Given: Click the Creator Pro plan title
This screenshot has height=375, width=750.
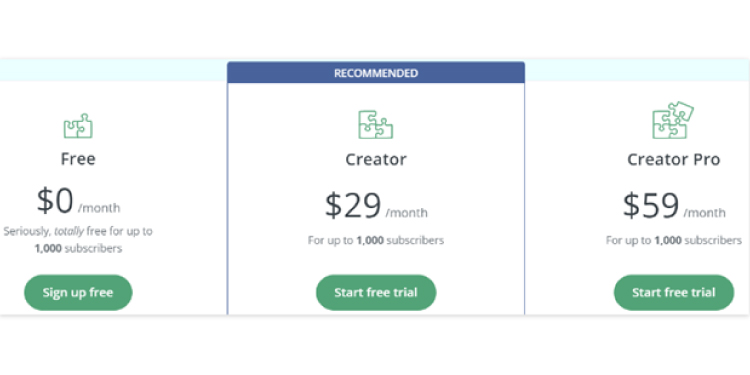Looking at the screenshot, I should 673,159.
